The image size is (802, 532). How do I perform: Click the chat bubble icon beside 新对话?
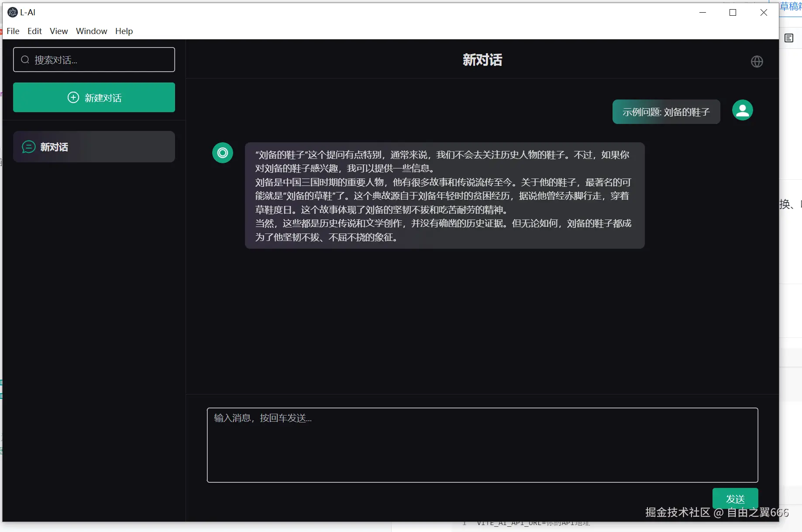29,147
